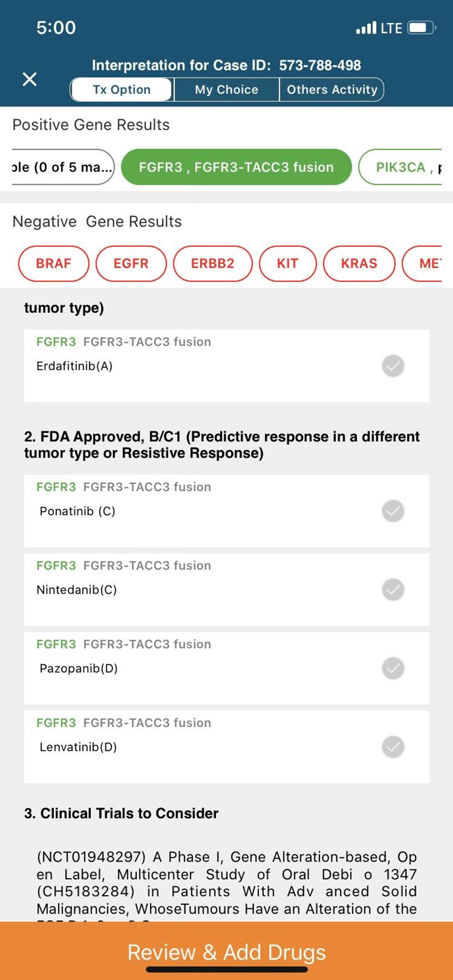Tick the Lenvatinib(D) checkmark circle
The height and width of the screenshot is (980, 453).
click(x=393, y=747)
